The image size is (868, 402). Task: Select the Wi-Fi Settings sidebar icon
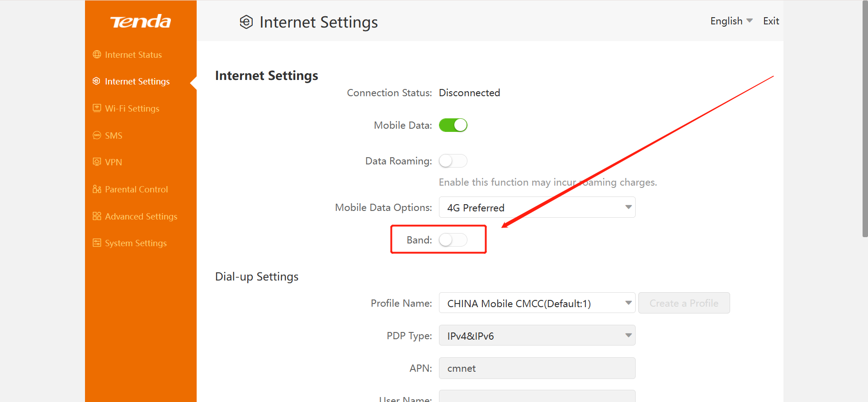click(x=97, y=108)
